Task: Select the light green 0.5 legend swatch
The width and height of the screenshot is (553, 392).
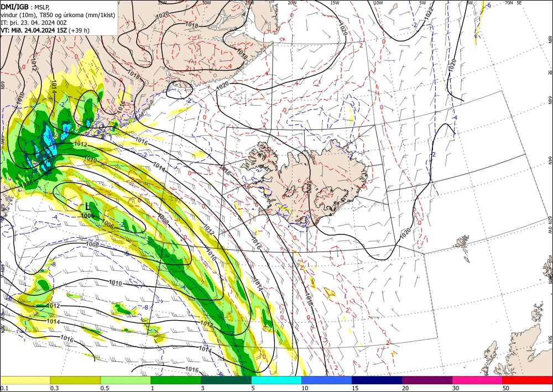Action: [126, 380]
